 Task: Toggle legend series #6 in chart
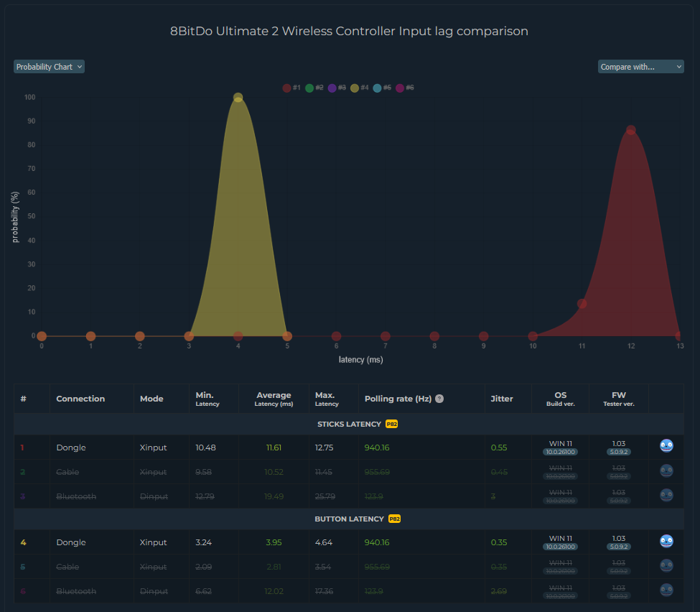(x=405, y=88)
